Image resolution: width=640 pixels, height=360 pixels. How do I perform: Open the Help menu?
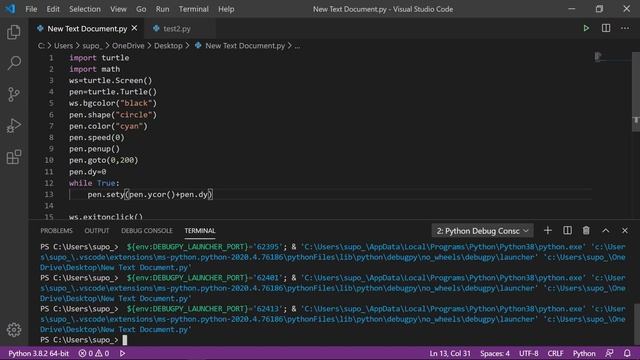(x=226, y=9)
